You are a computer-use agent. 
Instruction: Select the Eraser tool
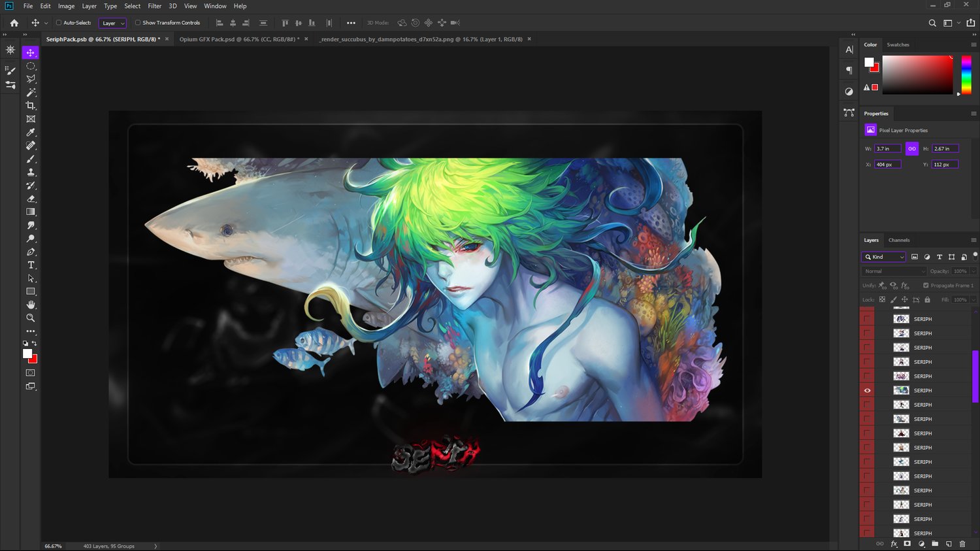pyautogui.click(x=30, y=199)
